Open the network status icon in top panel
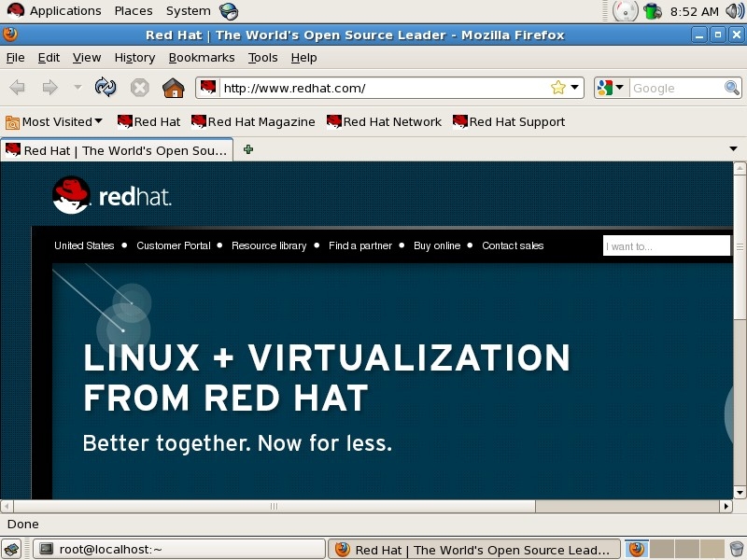 tap(652, 11)
